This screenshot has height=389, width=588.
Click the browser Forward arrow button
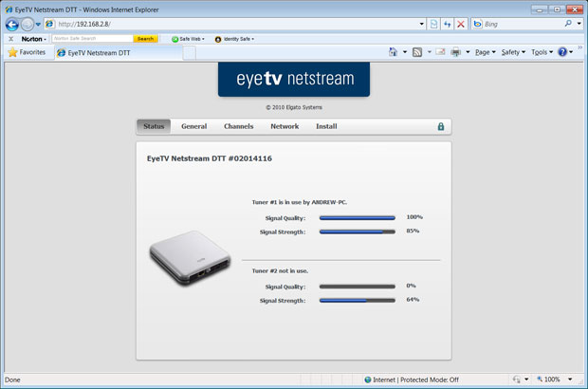27,25
